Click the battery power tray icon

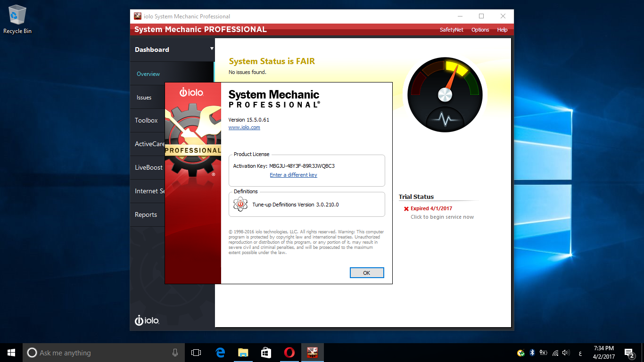click(543, 353)
